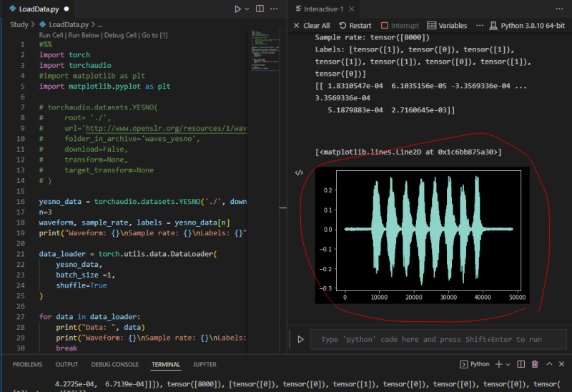Split the editor to the right
Screen dimensions: 572x392
[260, 9]
